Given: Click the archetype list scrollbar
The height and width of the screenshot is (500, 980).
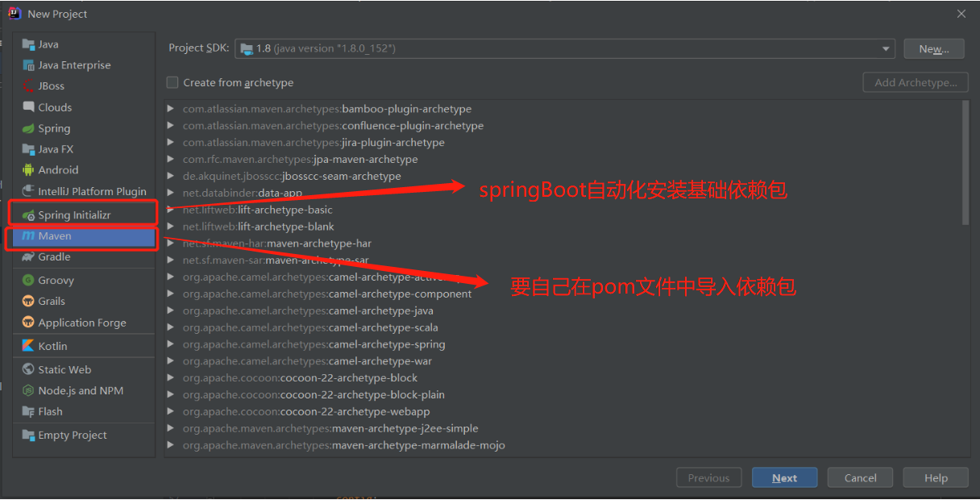Looking at the screenshot, I should pos(965,163).
